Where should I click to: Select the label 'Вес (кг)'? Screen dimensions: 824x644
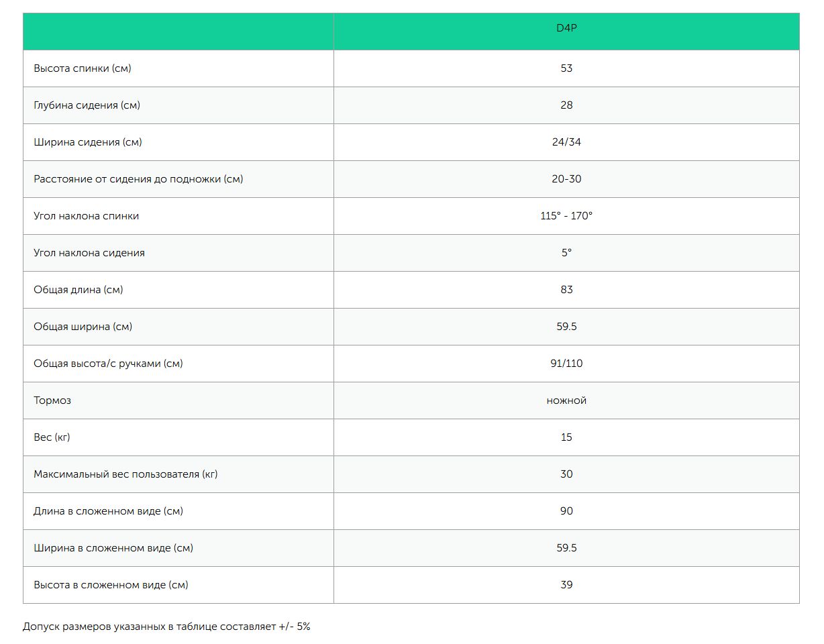point(52,437)
